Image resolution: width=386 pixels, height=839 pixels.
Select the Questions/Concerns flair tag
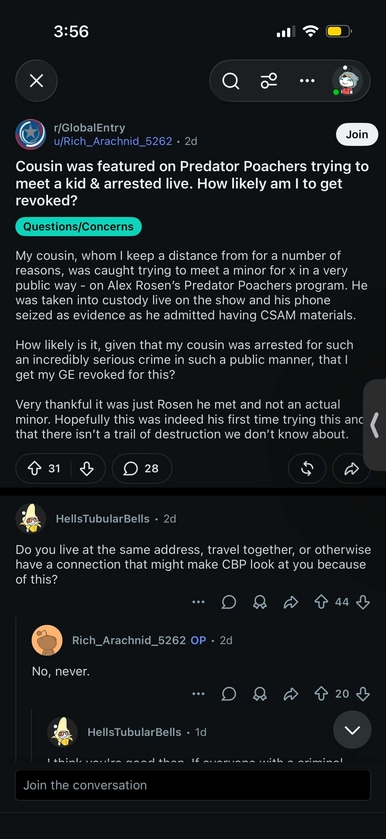point(79,226)
